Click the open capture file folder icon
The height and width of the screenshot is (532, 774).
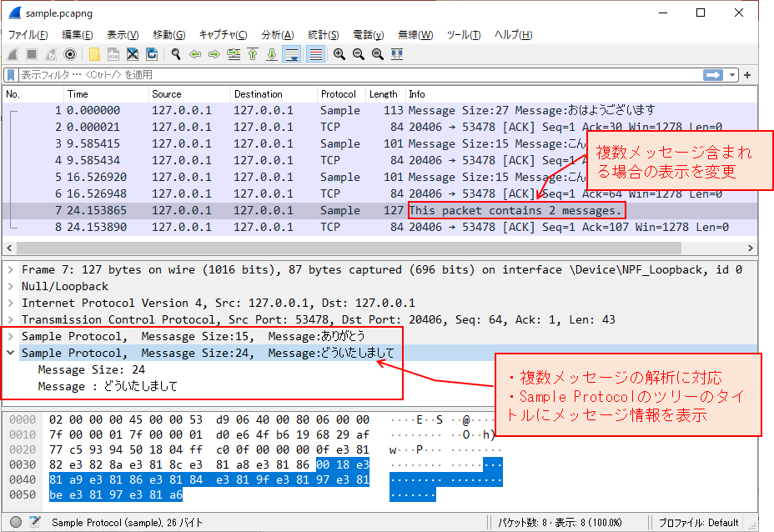[x=94, y=54]
